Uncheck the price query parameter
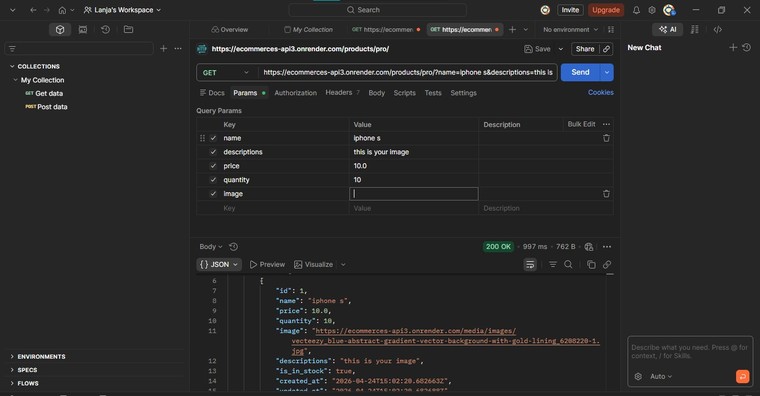Screen dimensions: 760x396 [213, 166]
